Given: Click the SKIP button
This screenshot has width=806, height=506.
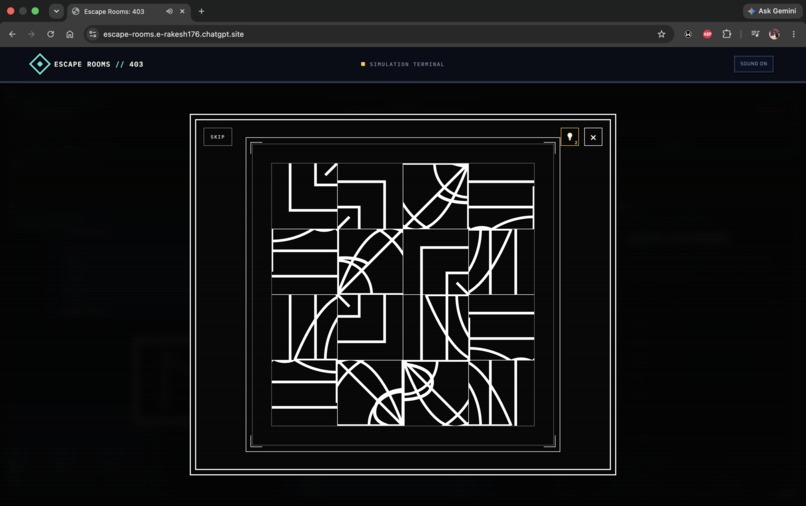Looking at the screenshot, I should pyautogui.click(x=217, y=137).
